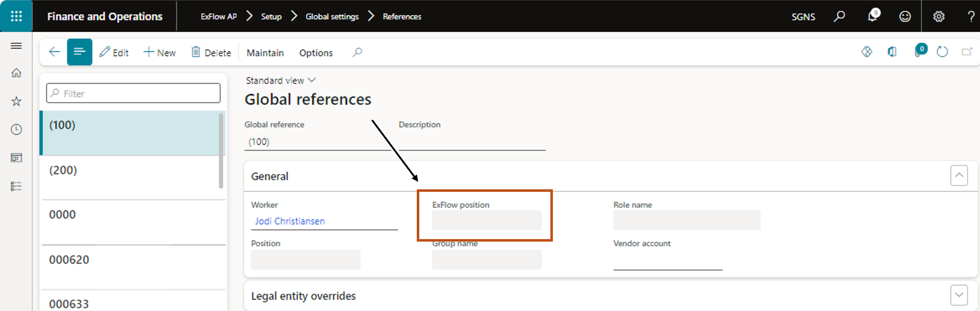
Task: Click the Group name field
Action: click(x=487, y=260)
